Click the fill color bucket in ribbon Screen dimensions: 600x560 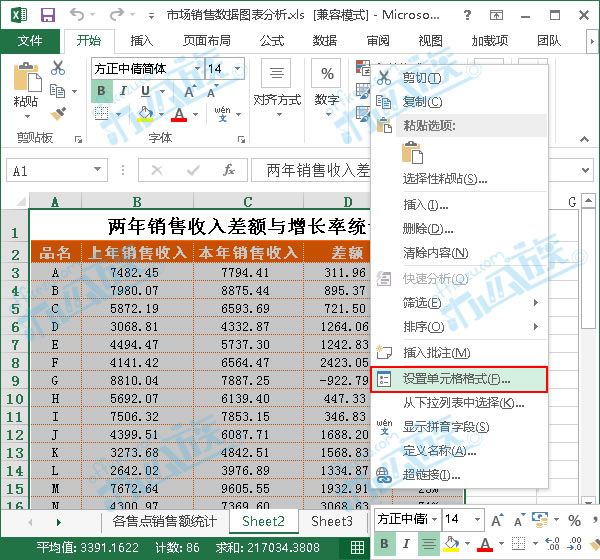145,114
